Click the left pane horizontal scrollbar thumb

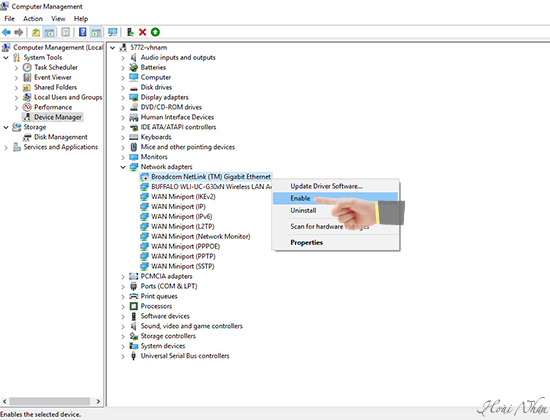tap(49, 401)
